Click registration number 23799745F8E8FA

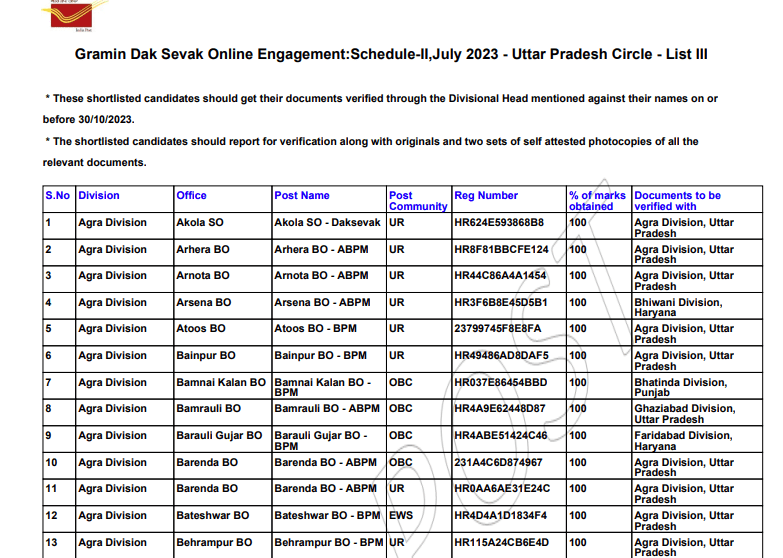[497, 329]
